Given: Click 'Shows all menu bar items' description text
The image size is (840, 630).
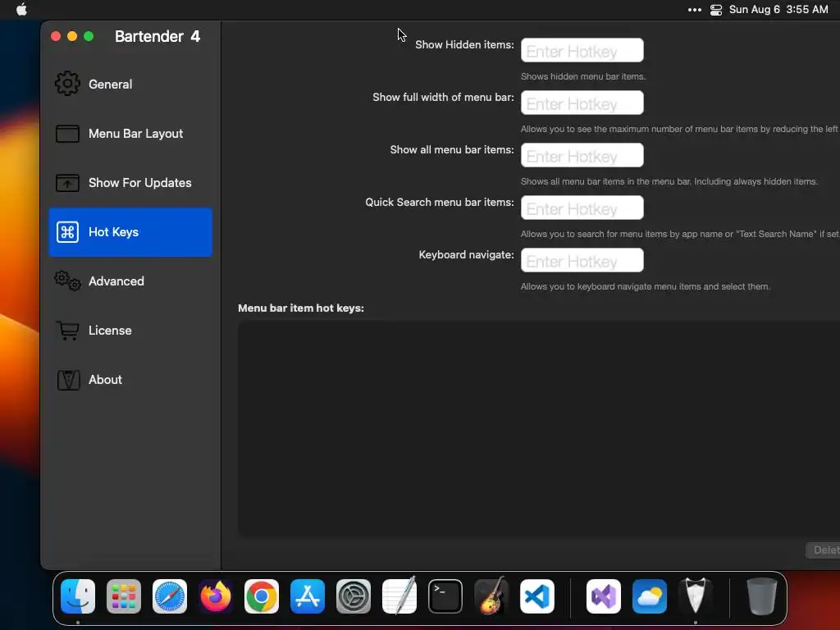Looking at the screenshot, I should [x=669, y=181].
